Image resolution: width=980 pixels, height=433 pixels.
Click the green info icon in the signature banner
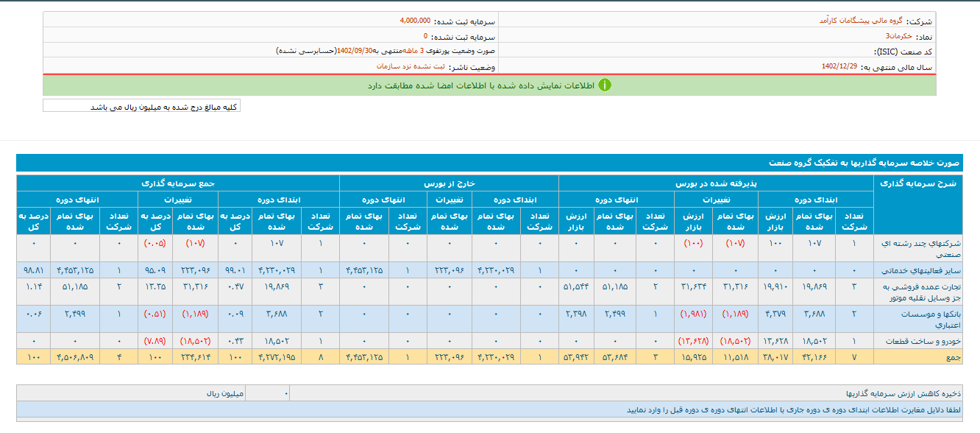click(604, 85)
